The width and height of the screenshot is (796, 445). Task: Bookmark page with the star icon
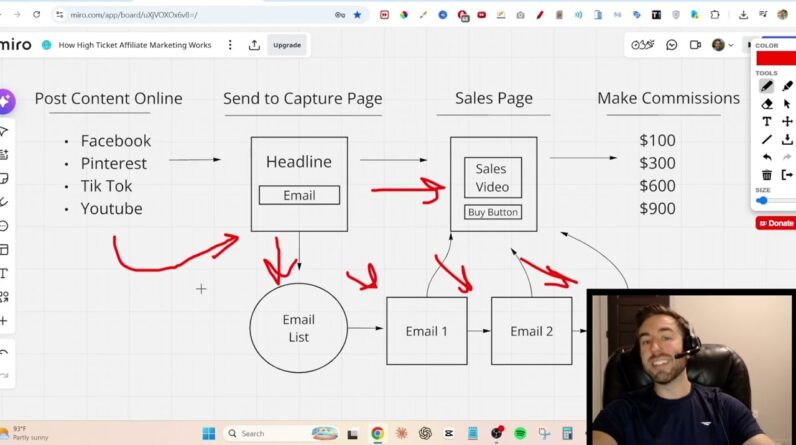(357, 15)
